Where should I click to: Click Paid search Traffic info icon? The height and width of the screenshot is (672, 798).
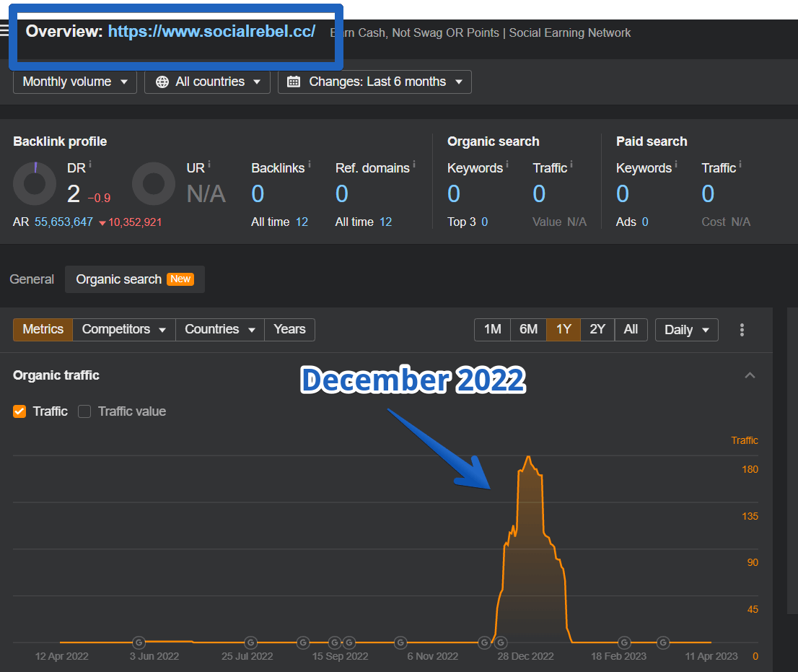coord(740,164)
